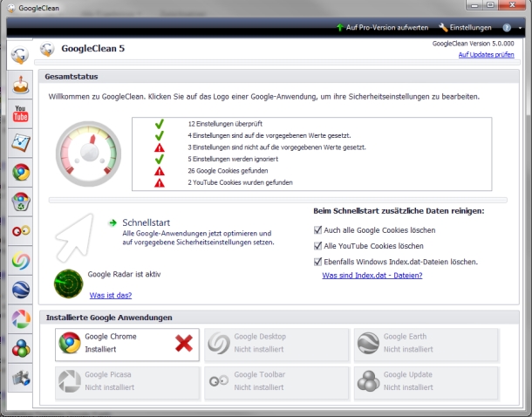This screenshot has height=417, width=532.
Task: Toggle Windows Index.dat-Dateien löschen checkbox
Action: [318, 262]
